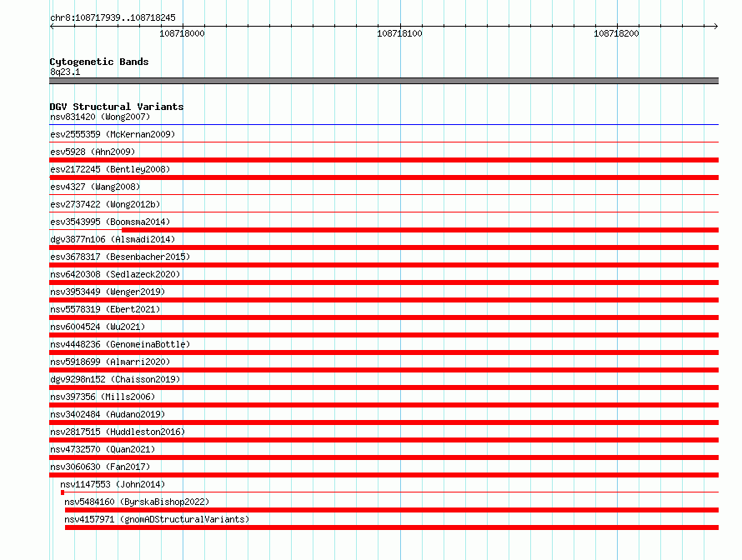Click the esv3678317 (Besenbacher2015) label

point(120,257)
